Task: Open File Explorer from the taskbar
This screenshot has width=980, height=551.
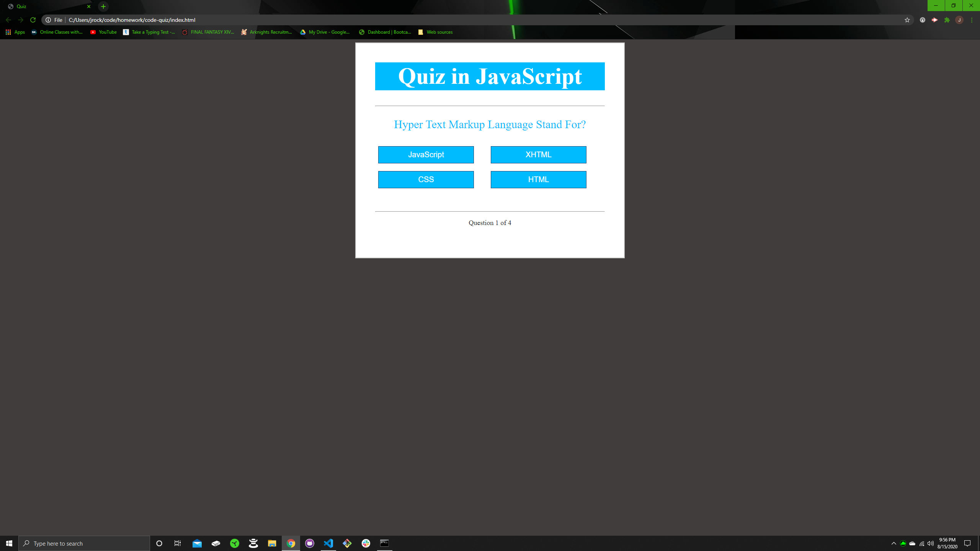Action: tap(272, 543)
